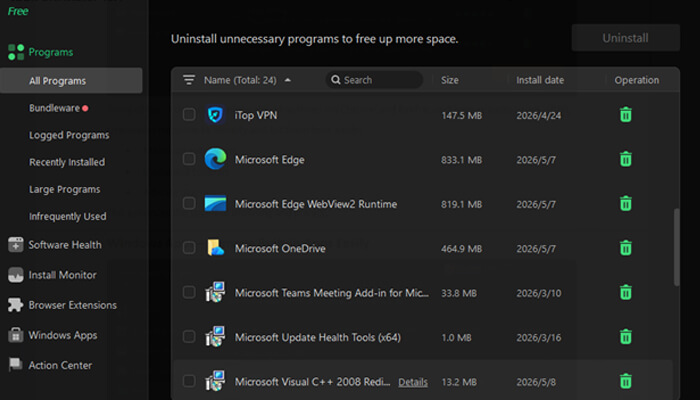Click the Teams Meeting Add-in installer icon
This screenshot has height=400, width=700.
(215, 292)
